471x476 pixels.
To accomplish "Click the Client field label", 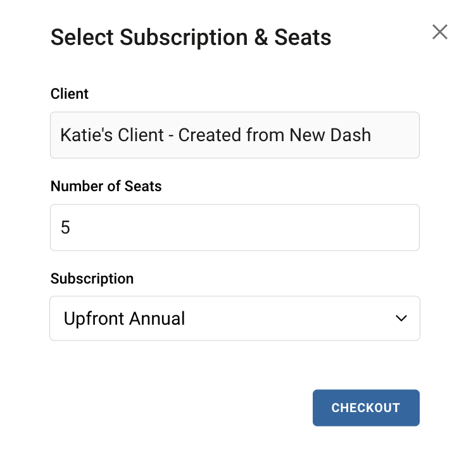I will 70,94.
